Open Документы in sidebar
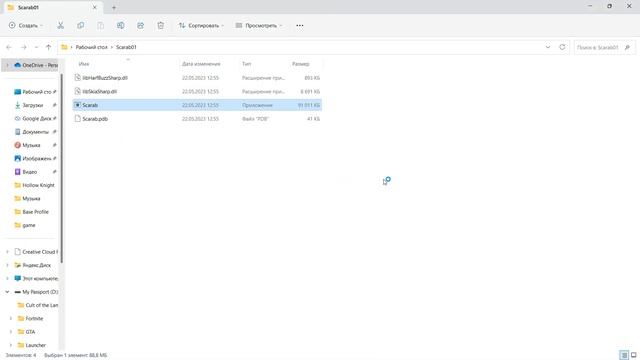This screenshot has height=360, width=640. pyautogui.click(x=36, y=132)
